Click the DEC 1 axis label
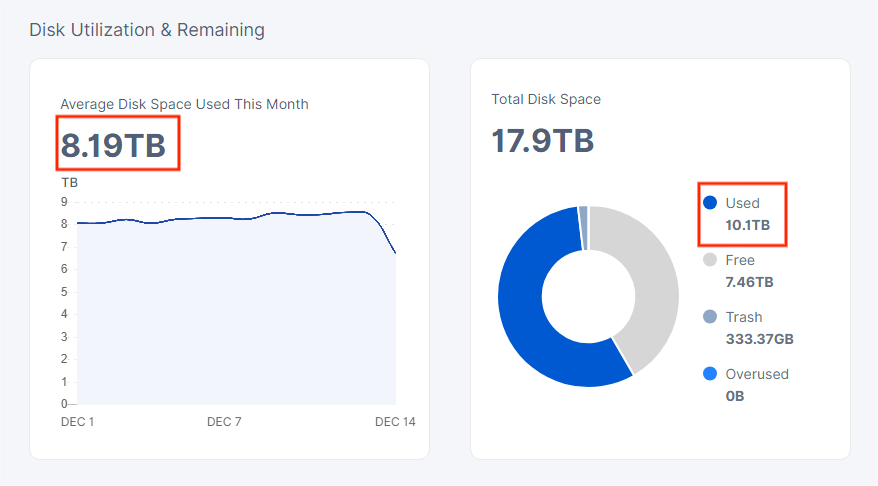 77,422
